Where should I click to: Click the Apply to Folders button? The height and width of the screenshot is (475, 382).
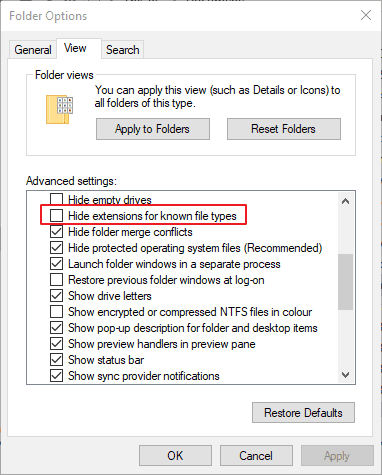[x=153, y=129]
